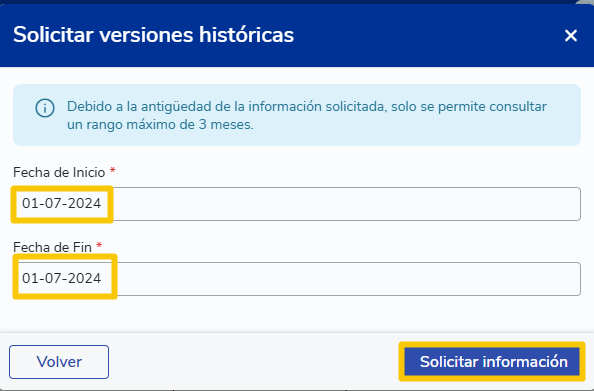Screen dimensions: 594x391
Task: Select the 01-07-2024 value in Fecha de Fin
Action: 62,278
